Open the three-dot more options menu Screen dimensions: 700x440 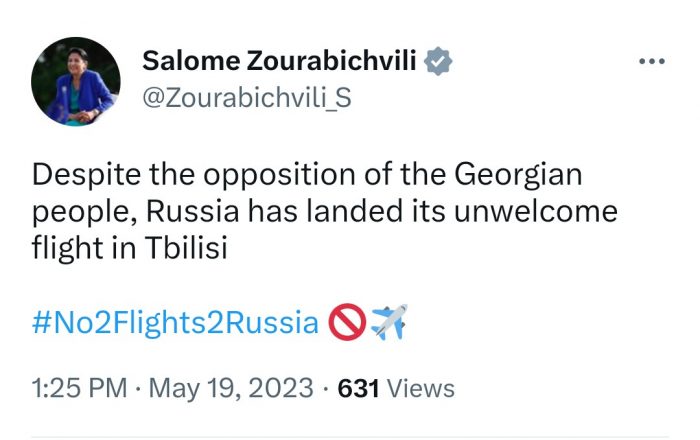[651, 62]
